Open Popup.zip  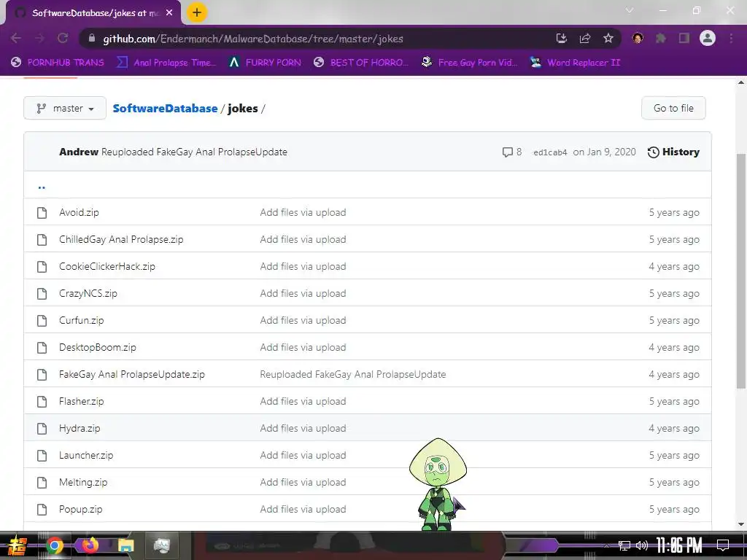click(x=80, y=510)
